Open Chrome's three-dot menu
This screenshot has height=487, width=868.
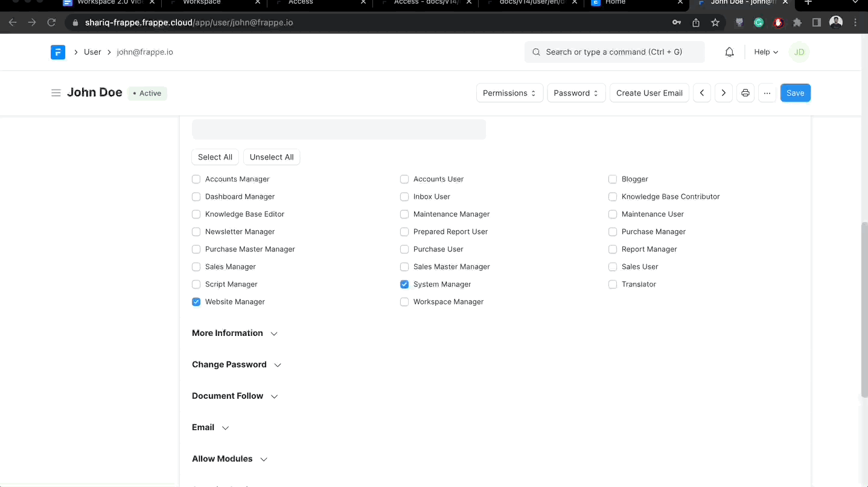[855, 22]
